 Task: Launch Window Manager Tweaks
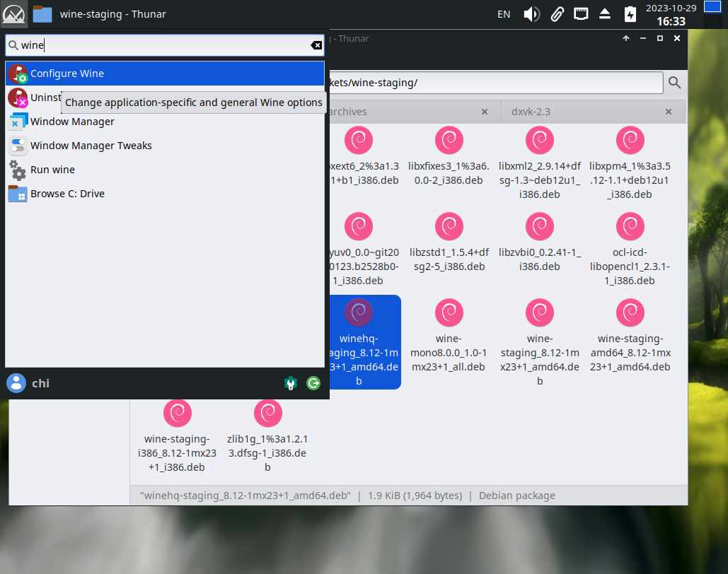tap(91, 146)
